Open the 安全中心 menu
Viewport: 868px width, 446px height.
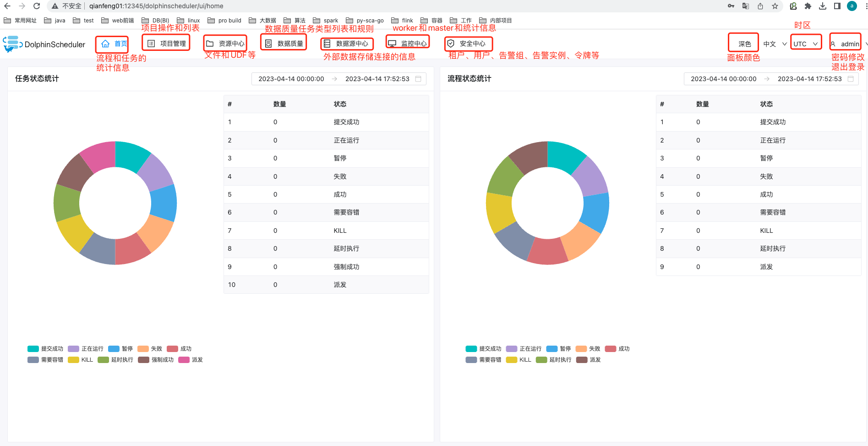click(x=466, y=44)
